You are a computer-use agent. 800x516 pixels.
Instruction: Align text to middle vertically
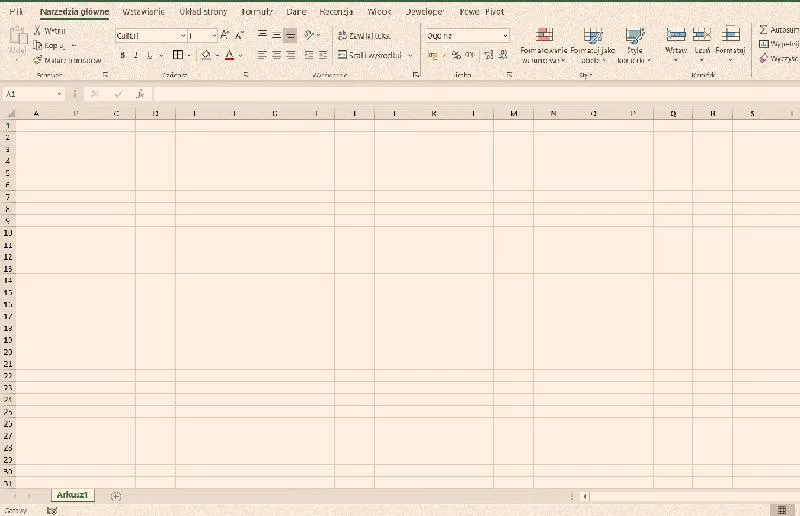pyautogui.click(x=277, y=35)
